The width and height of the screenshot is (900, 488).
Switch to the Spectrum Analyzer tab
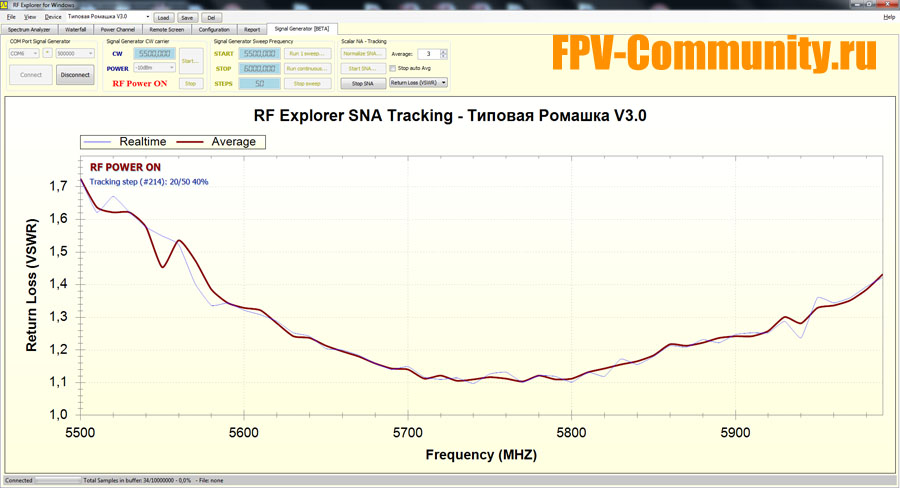pyautogui.click(x=29, y=29)
